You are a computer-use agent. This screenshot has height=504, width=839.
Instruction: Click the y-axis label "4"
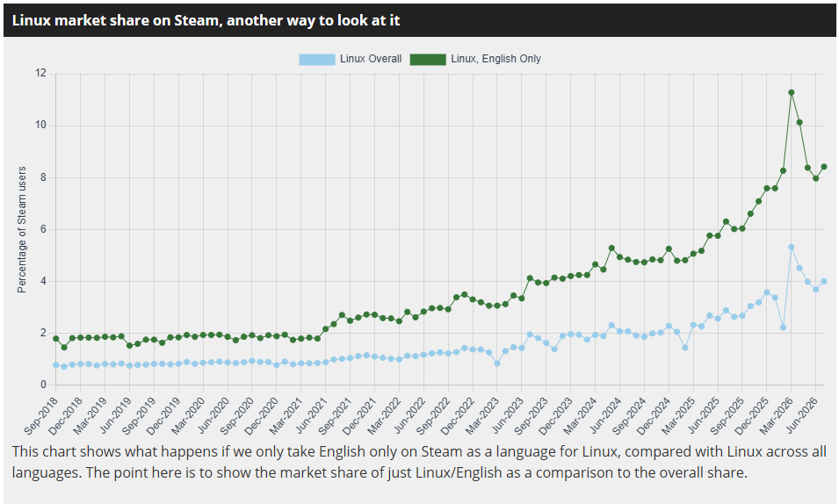point(44,281)
